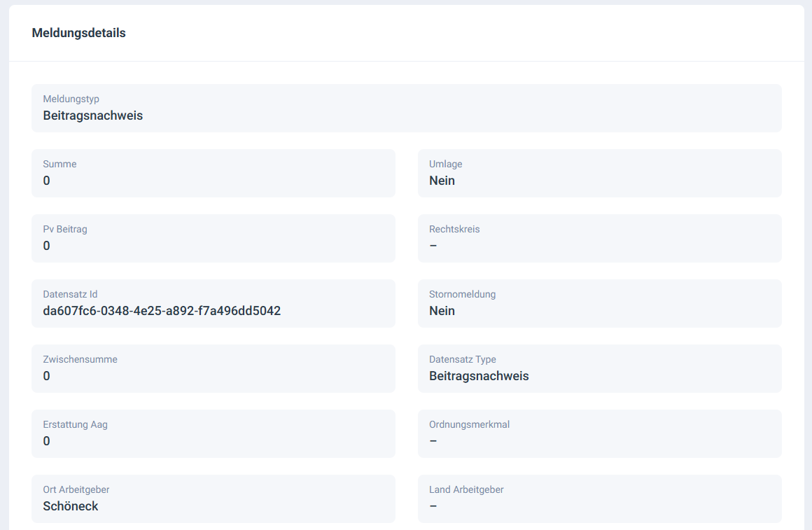Screen dimensions: 812x530
Task: Click the Meldungsdetails heading
Action: coord(78,33)
